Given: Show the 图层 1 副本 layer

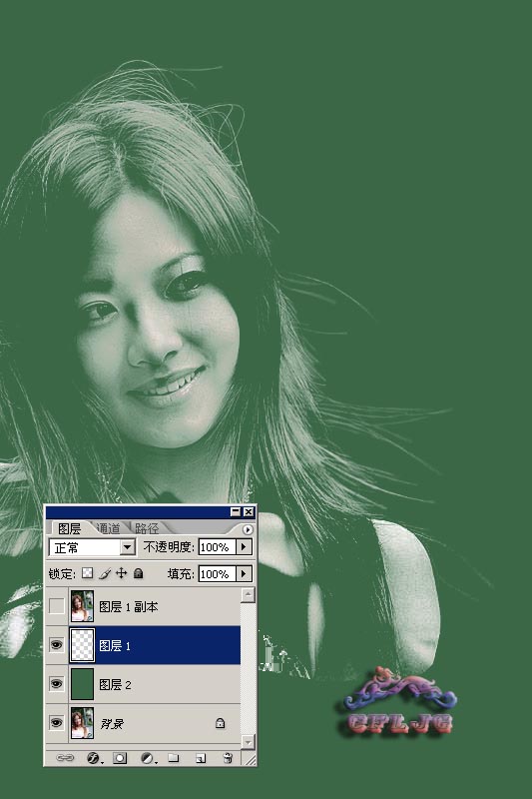Looking at the screenshot, I should pyautogui.click(x=57, y=606).
